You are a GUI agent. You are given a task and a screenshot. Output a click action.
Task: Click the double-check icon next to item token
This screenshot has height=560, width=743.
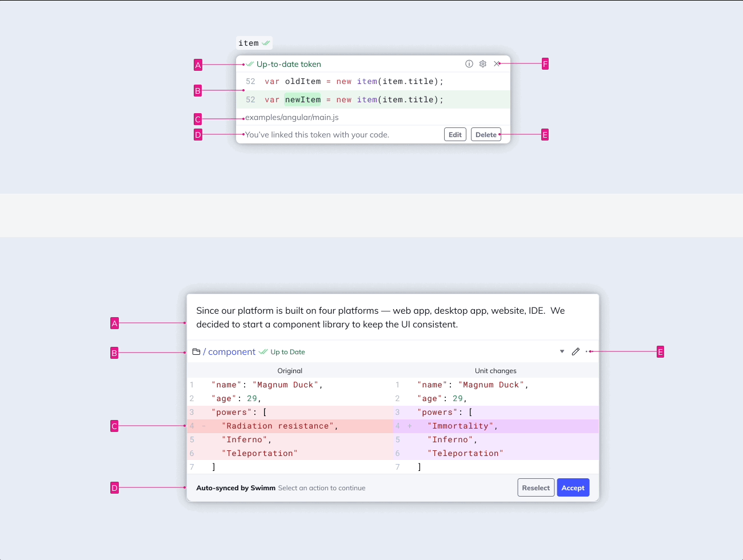(x=266, y=43)
